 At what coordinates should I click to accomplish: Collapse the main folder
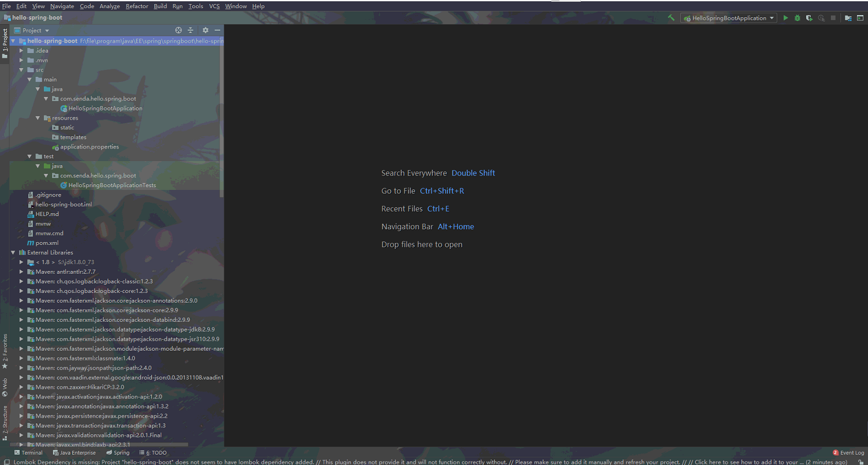coord(30,79)
